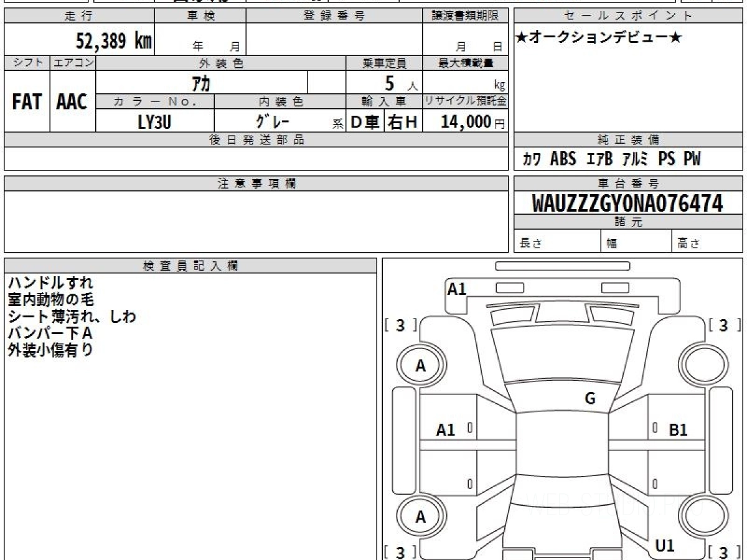Click the カラーNo. label

155,101
